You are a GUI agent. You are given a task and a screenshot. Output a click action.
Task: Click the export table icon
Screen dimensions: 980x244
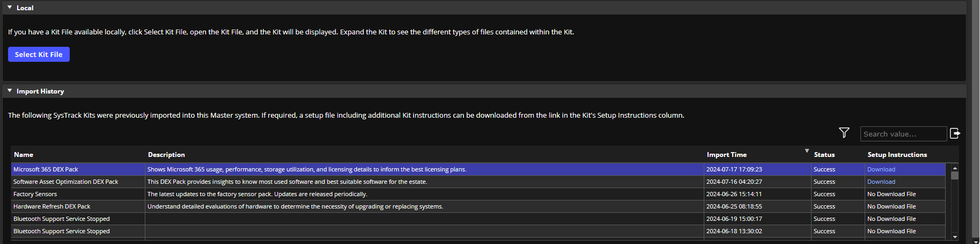pyautogui.click(x=955, y=133)
